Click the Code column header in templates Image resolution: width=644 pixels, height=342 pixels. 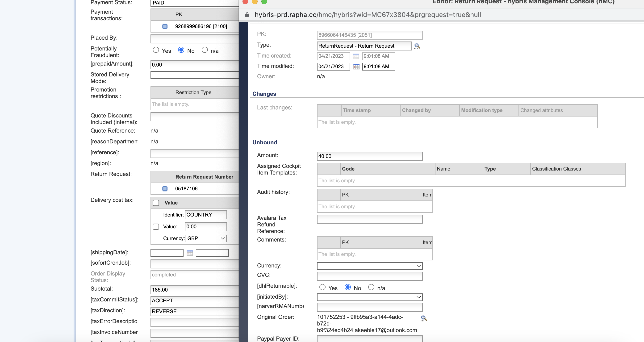click(348, 169)
